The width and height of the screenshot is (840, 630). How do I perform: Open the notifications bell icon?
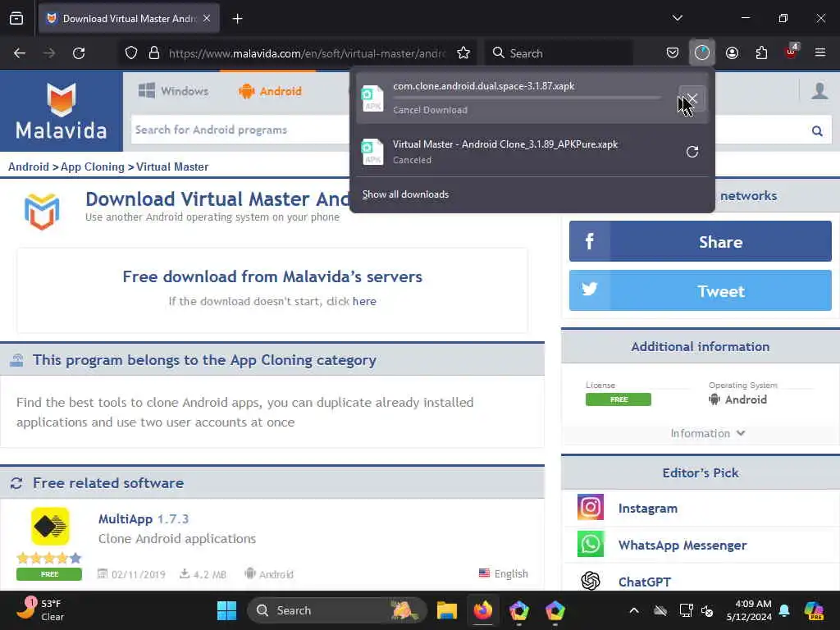(x=784, y=610)
